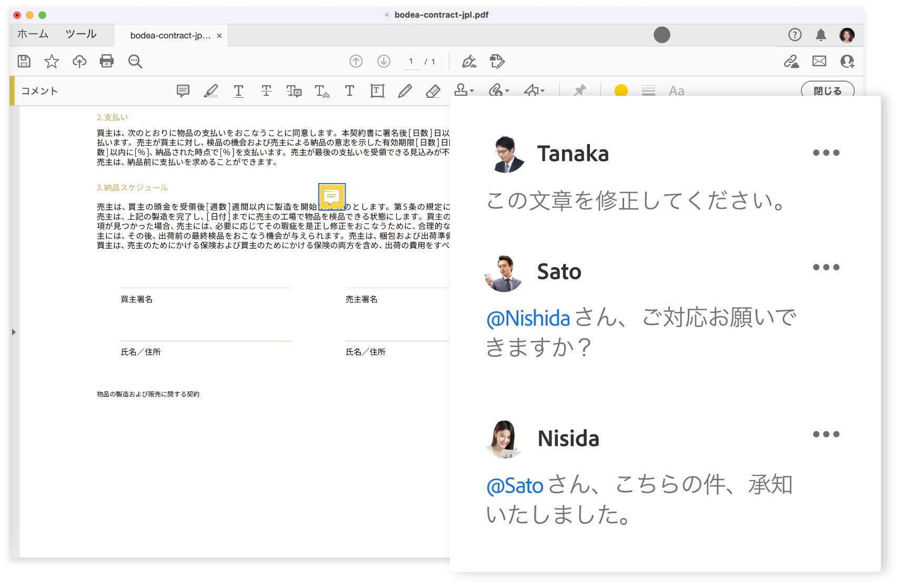
Task: Click the 売主署名 signature label
Action: tap(362, 299)
